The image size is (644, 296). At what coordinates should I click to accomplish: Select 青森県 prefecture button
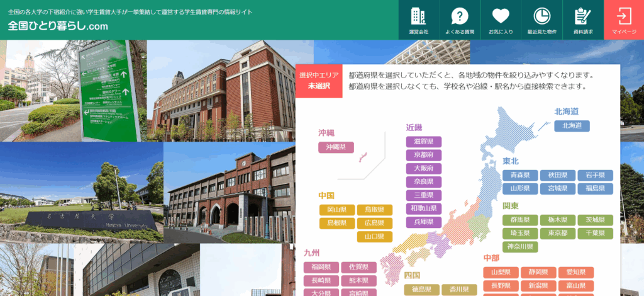click(520, 175)
